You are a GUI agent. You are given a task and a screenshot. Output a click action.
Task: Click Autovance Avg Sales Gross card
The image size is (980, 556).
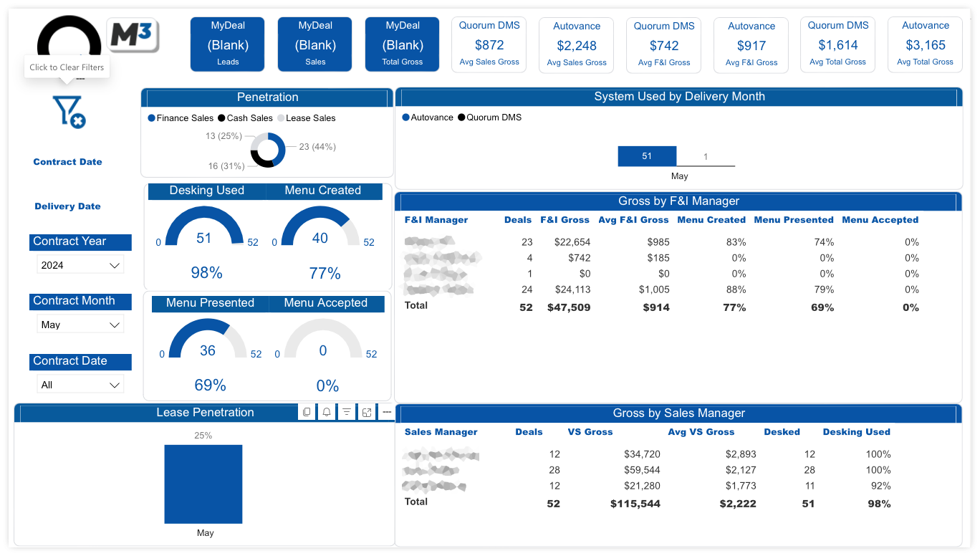pos(577,45)
